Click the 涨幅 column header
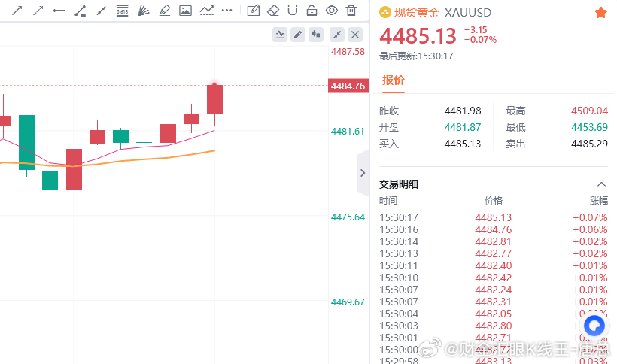This screenshot has height=364, width=617. click(x=598, y=201)
